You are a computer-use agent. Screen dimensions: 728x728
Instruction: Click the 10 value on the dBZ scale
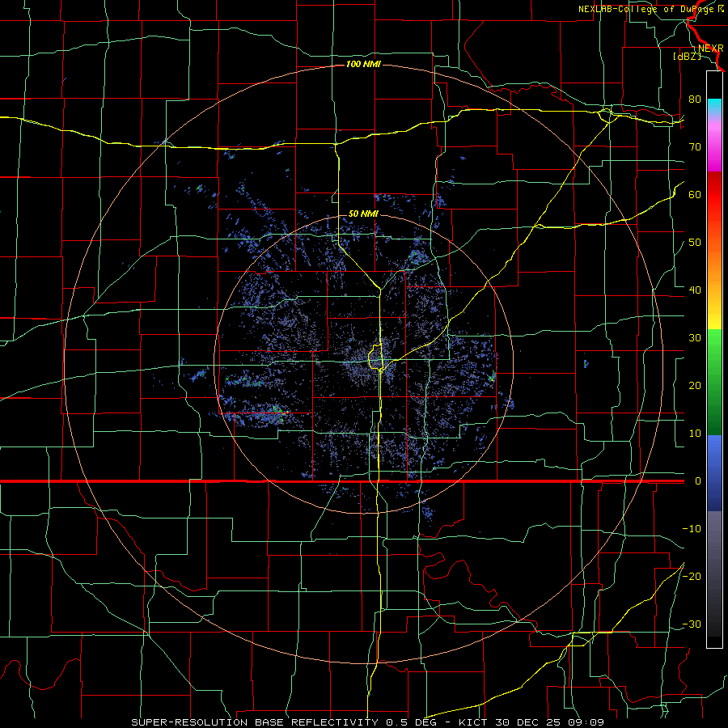[x=695, y=434]
